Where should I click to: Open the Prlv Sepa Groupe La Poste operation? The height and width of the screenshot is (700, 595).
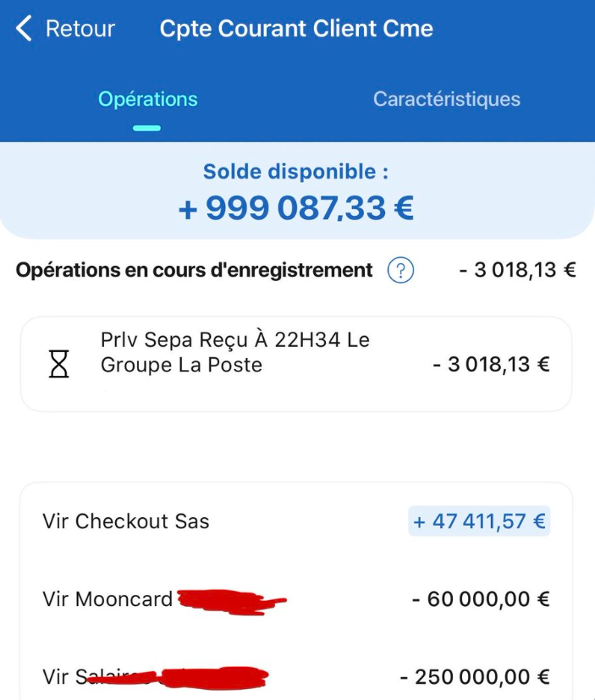(234, 353)
